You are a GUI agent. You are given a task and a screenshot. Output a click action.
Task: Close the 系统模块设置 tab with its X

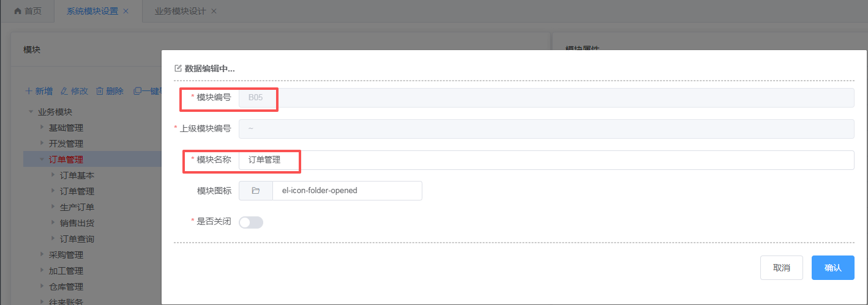126,12
